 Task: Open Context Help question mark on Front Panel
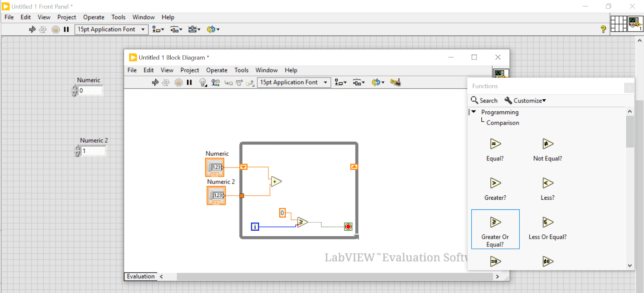coord(603,29)
